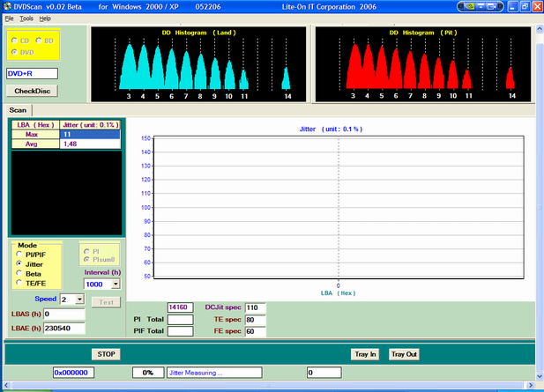Click the Tray Out button

(x=404, y=354)
